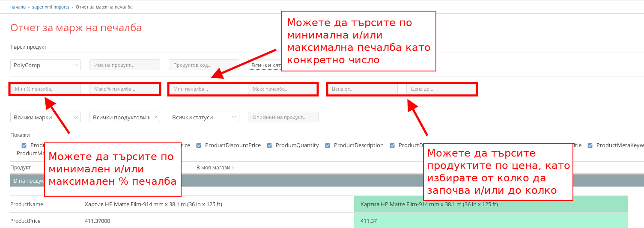Viewport: 644px width, 228px height.
Task: Toggle the ProductDiscountPrice checkbox
Action: (199, 145)
